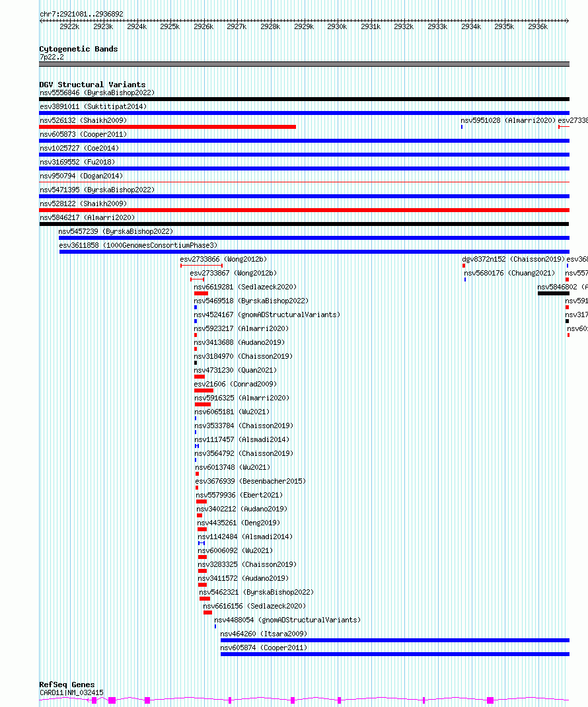The width and height of the screenshot is (588, 707).
Task: Open the CARD11|NM_032415 gene label
Action: pos(72,692)
